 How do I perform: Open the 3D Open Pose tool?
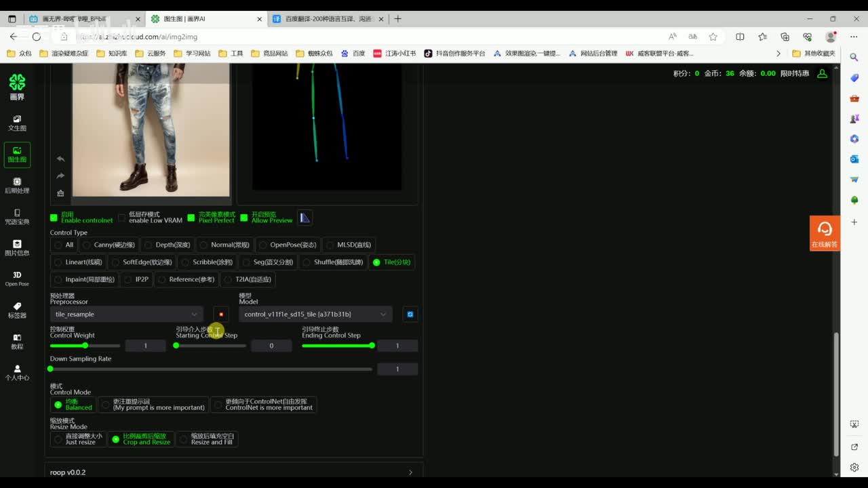tap(17, 279)
